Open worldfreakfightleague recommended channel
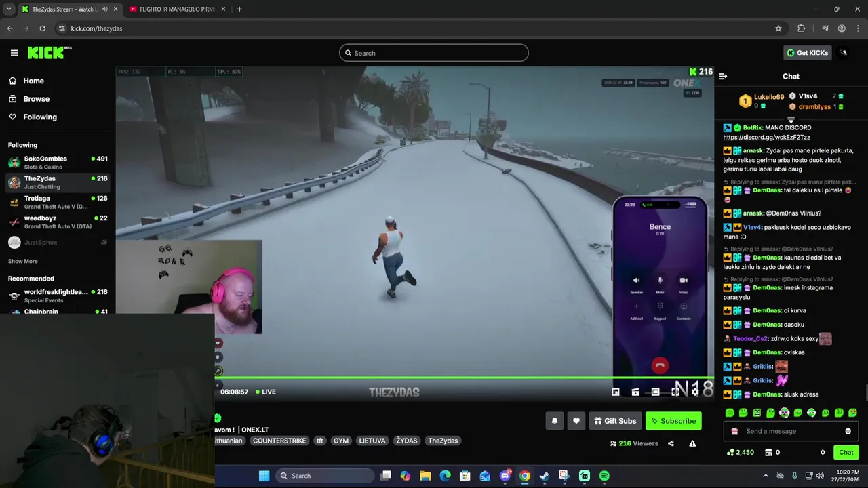The width and height of the screenshot is (868, 488). 58,296
